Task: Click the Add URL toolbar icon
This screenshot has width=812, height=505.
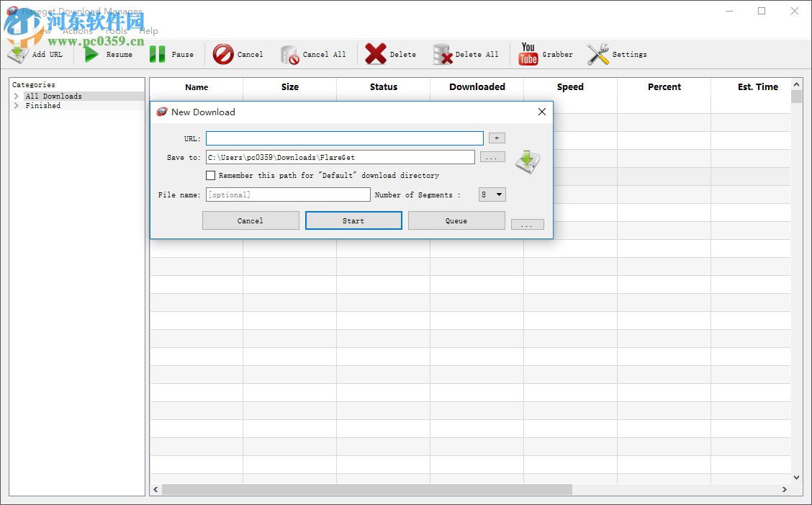Action: coord(17,54)
